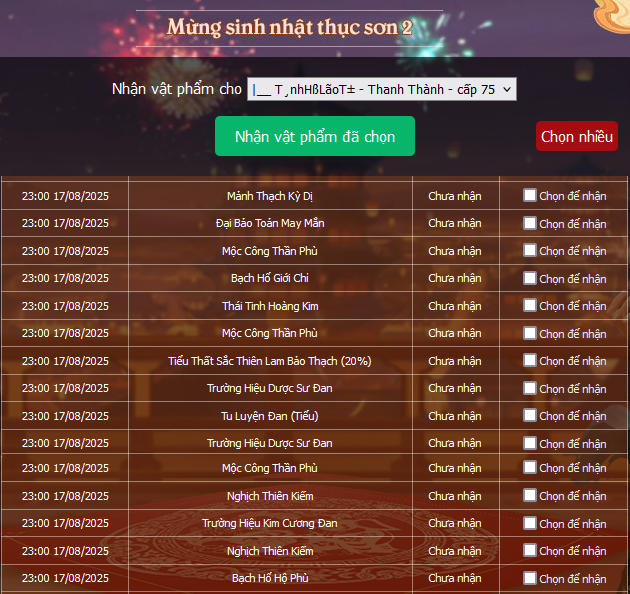
Task: Click Chưa nhận status for Đại Bảo Toản May Mắn
Action: [455, 223]
